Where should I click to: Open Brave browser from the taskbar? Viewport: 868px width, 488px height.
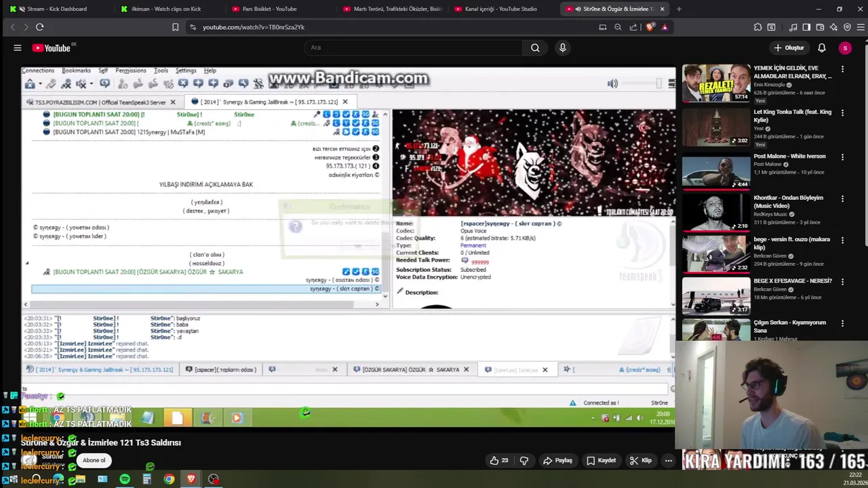pos(191,479)
